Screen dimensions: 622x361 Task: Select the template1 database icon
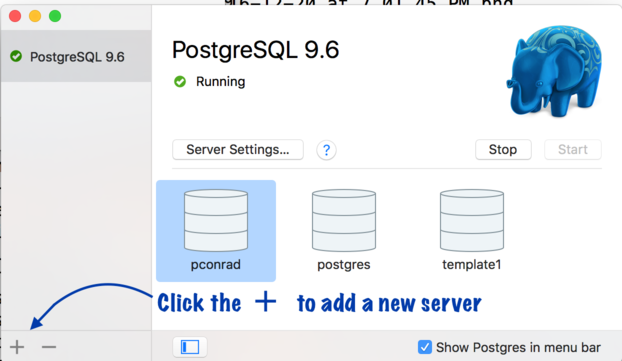coord(472,220)
